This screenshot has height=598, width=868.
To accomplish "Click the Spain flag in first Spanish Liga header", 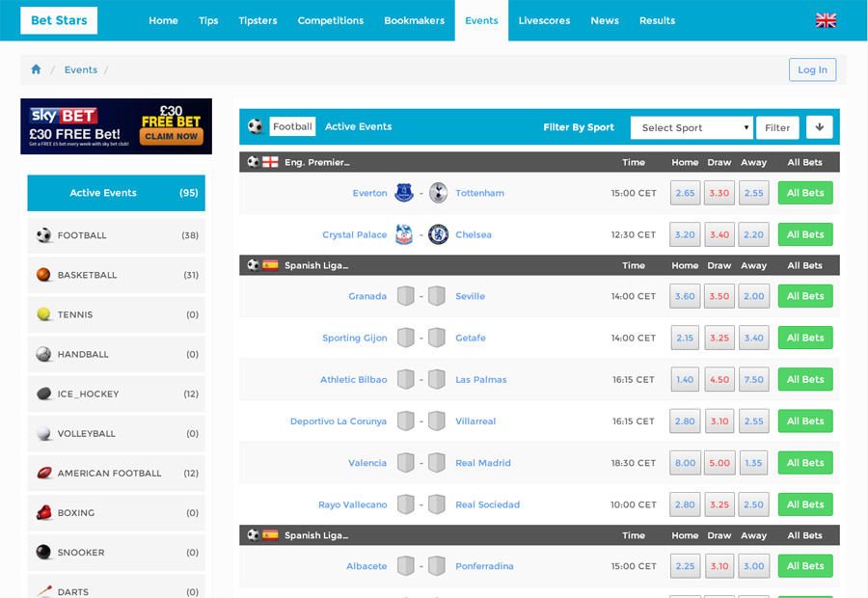I will coord(270,265).
